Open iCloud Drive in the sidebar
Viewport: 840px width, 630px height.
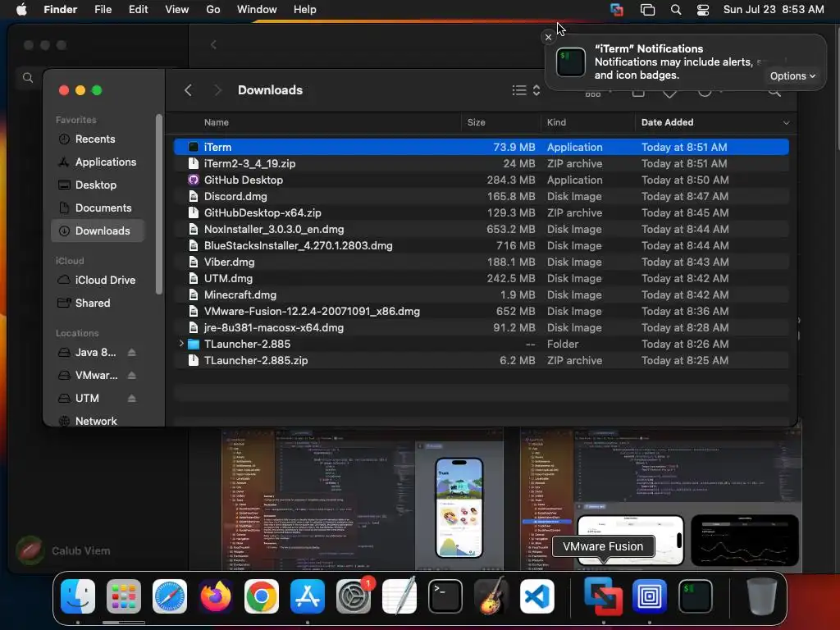click(x=98, y=281)
